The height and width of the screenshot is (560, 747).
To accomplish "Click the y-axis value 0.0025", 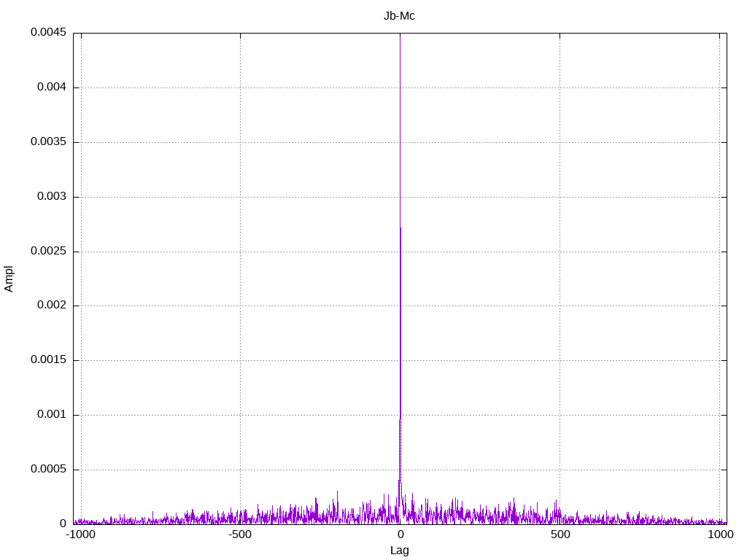I will [x=49, y=251].
